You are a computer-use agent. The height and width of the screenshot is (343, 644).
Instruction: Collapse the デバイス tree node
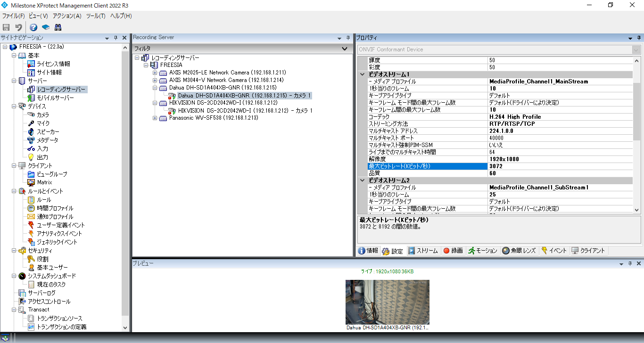tap(14, 106)
